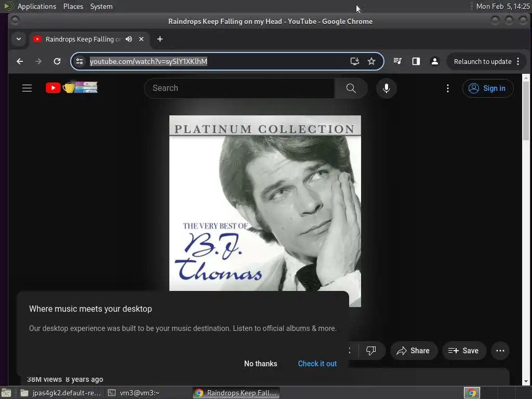Open the three-dot menu beside Relaunch to update

click(518, 61)
